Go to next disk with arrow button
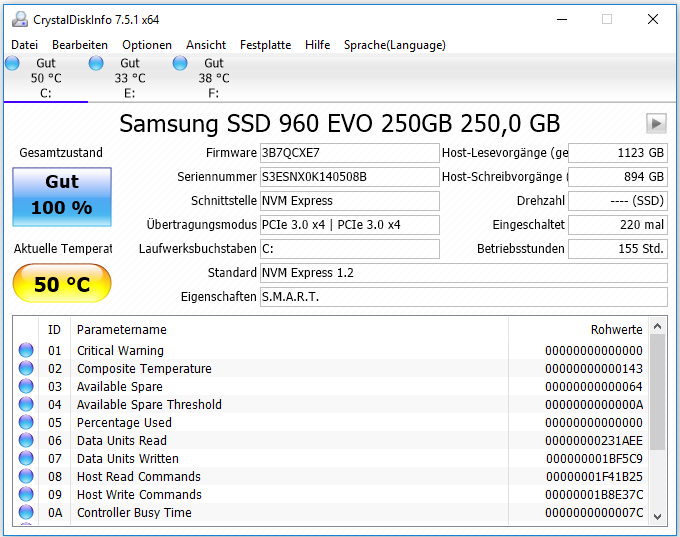This screenshot has height=537, width=680. [656, 124]
